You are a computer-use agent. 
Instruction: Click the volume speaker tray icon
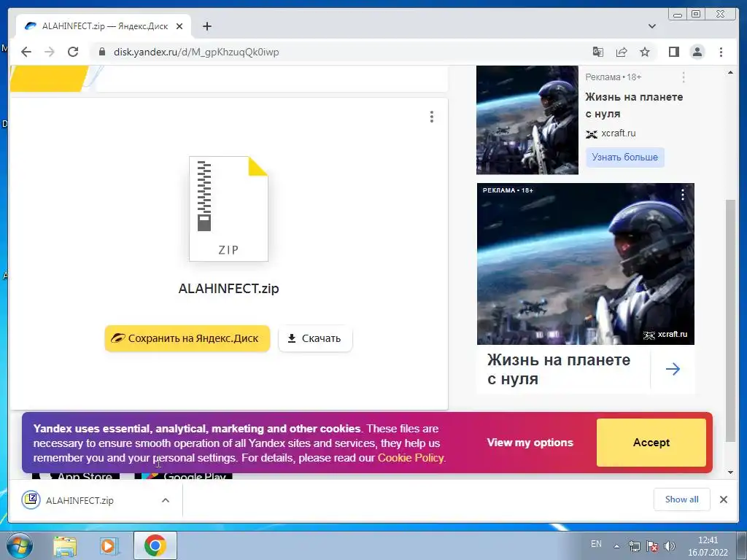pos(670,546)
